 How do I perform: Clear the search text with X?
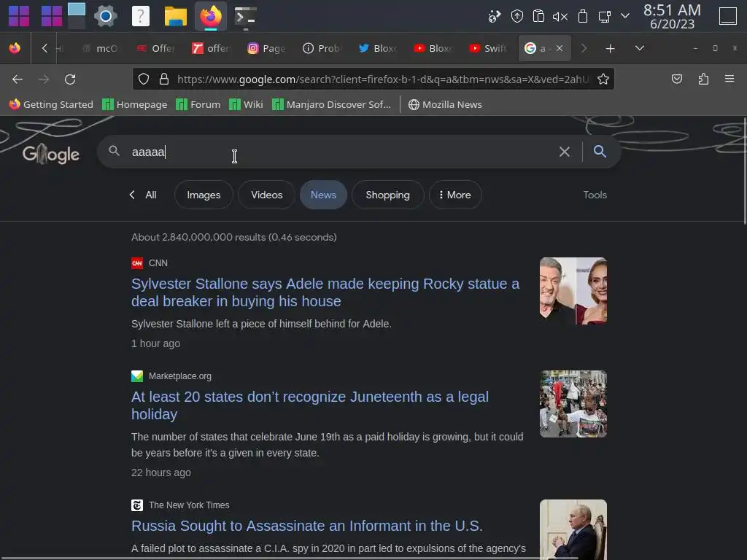[564, 152]
